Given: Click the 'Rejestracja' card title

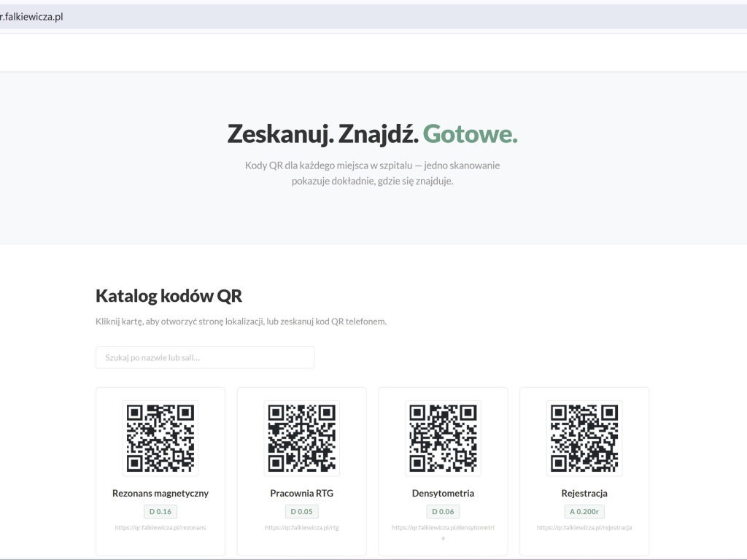Looking at the screenshot, I should click(x=584, y=494).
